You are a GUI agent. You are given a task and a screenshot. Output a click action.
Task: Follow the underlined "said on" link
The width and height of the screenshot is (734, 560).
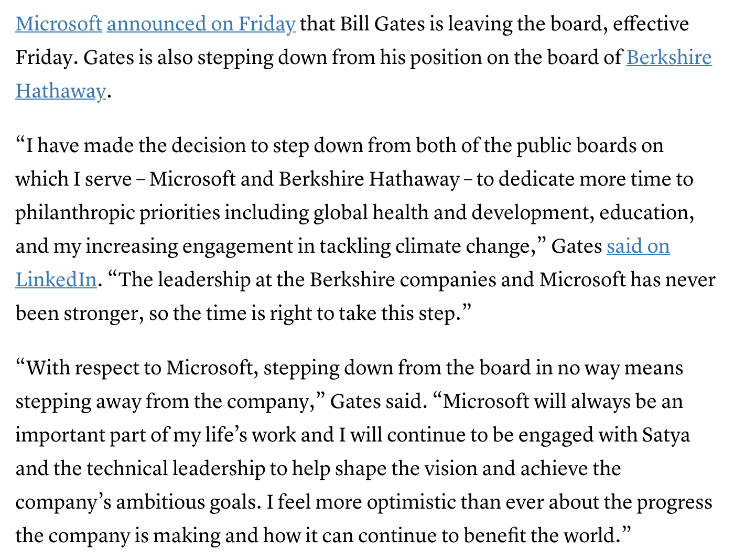[x=638, y=246]
